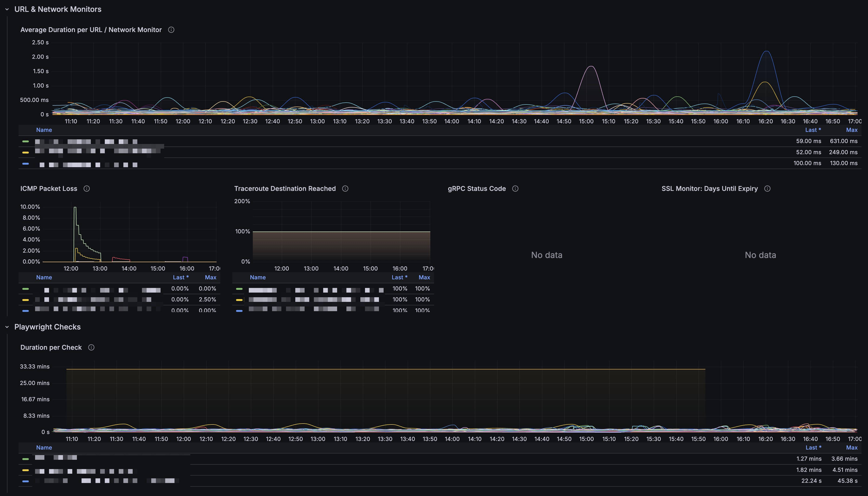Open info icon for Average Duration panel
The image size is (868, 496).
coord(171,30)
